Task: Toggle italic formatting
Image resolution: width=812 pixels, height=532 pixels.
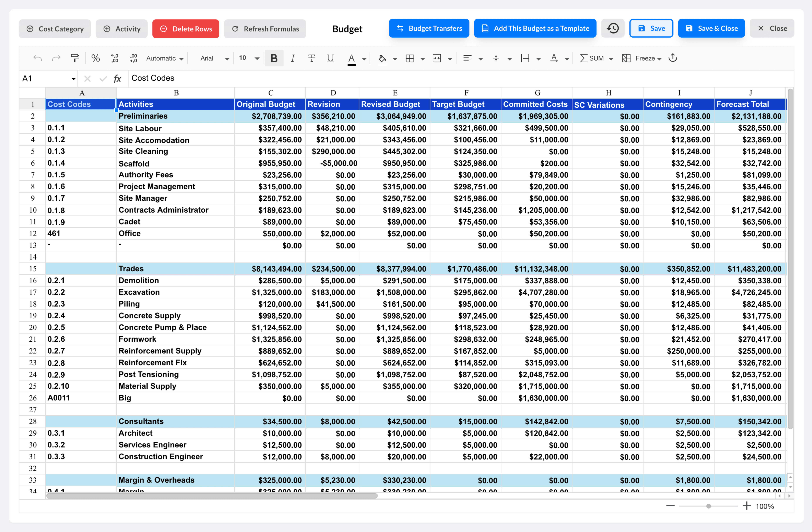Action: pyautogui.click(x=293, y=58)
